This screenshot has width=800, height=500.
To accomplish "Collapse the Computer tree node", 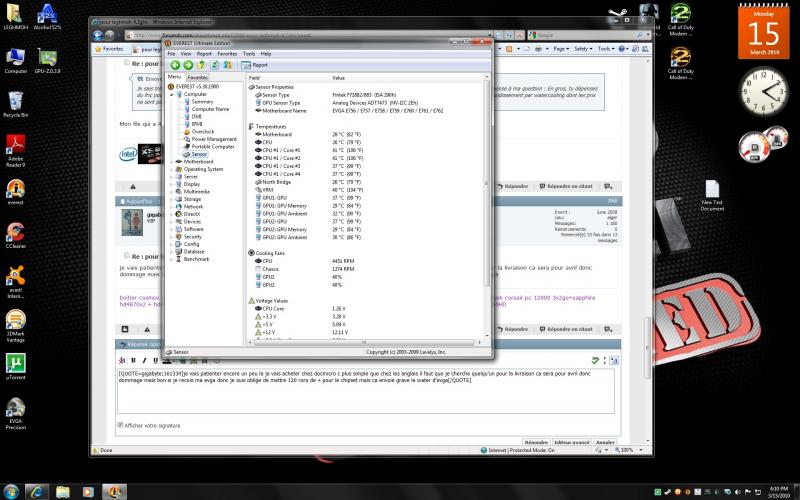I will [171, 94].
